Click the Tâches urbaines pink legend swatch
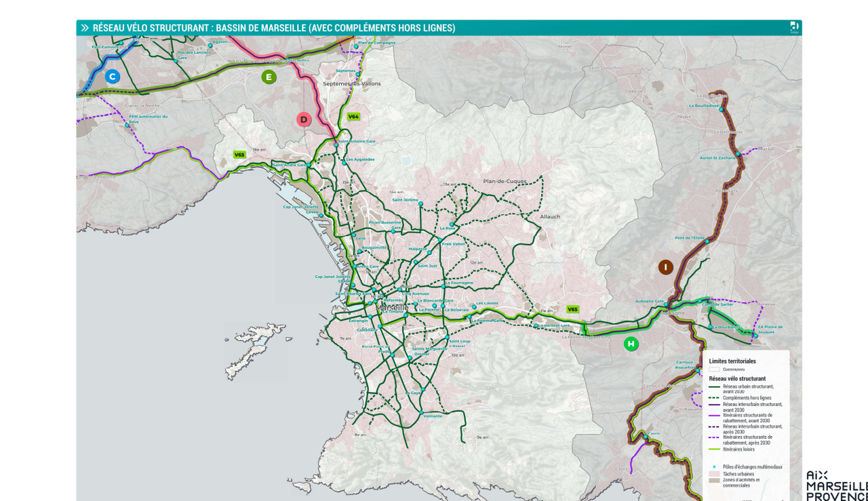868x501 pixels. (x=715, y=474)
